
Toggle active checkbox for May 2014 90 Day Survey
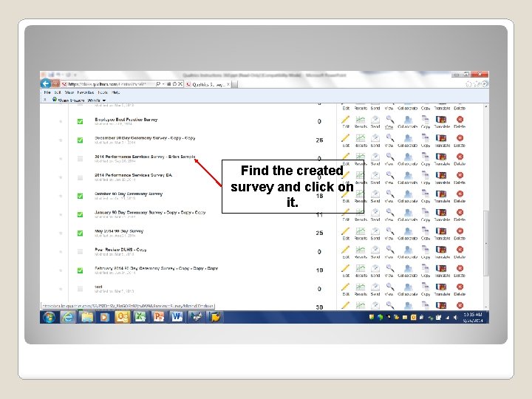point(80,233)
